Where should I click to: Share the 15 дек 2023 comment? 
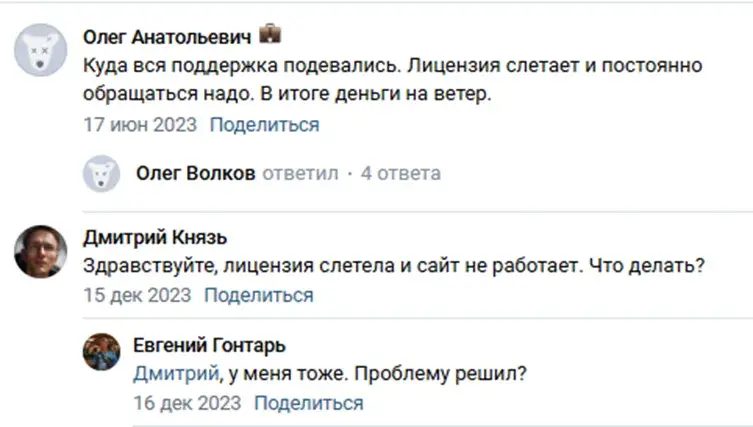[x=259, y=295]
